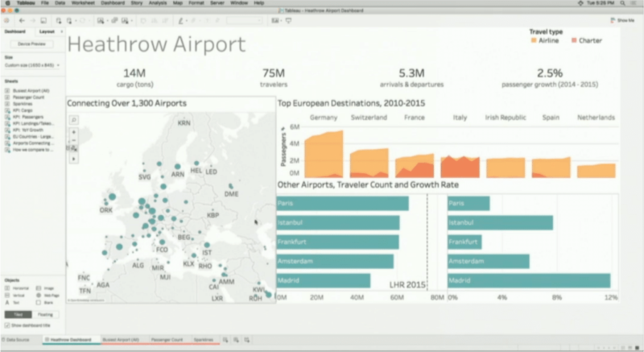Open the Apple menu
This screenshot has height=352, width=644.
click(7, 3)
